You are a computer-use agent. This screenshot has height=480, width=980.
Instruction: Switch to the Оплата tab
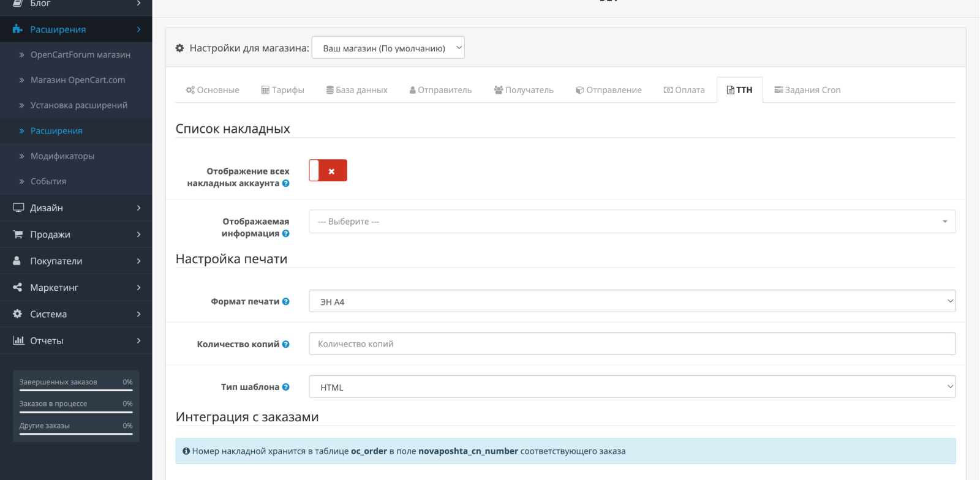click(x=684, y=90)
